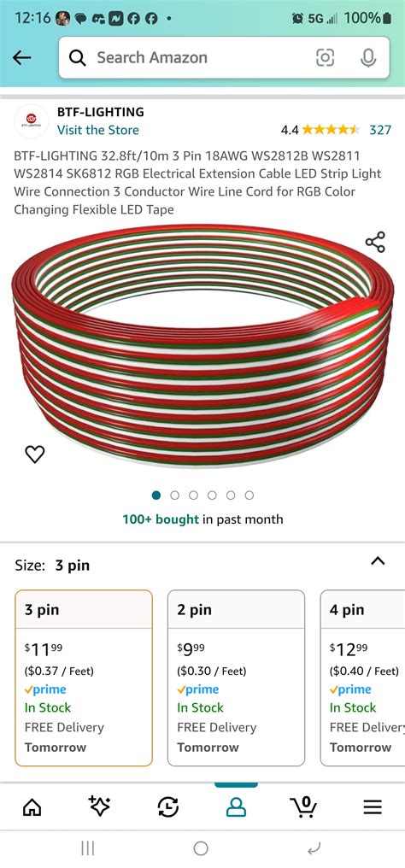Image resolution: width=405 pixels, height=868 pixels.
Task: Collapse the Size section chevron
Action: (x=378, y=561)
